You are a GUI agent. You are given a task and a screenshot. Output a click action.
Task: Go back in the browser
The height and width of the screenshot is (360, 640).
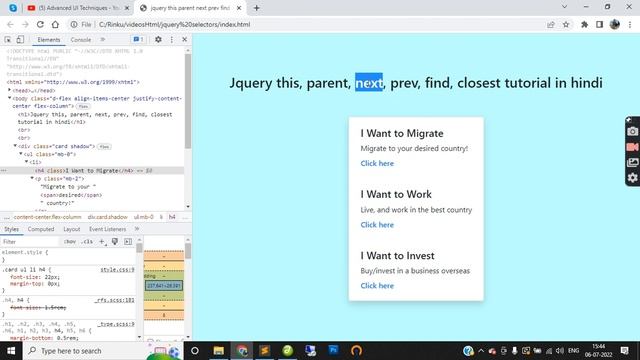tap(10, 24)
